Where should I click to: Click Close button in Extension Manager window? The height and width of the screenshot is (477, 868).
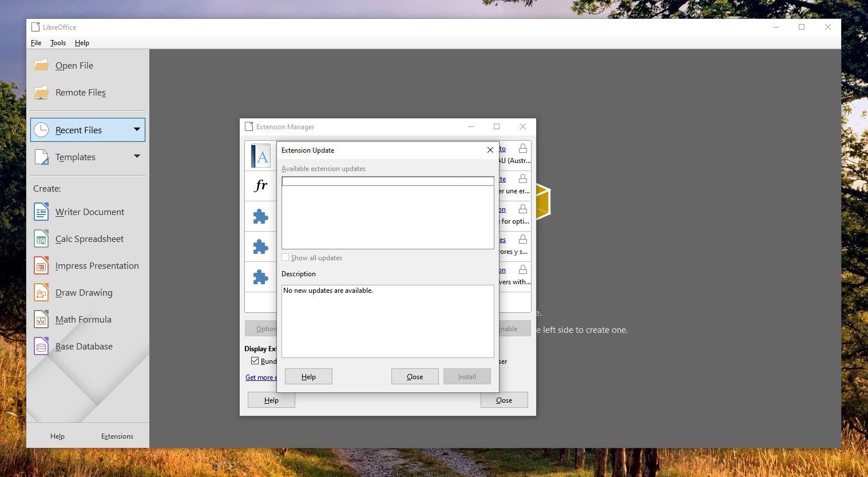(504, 400)
